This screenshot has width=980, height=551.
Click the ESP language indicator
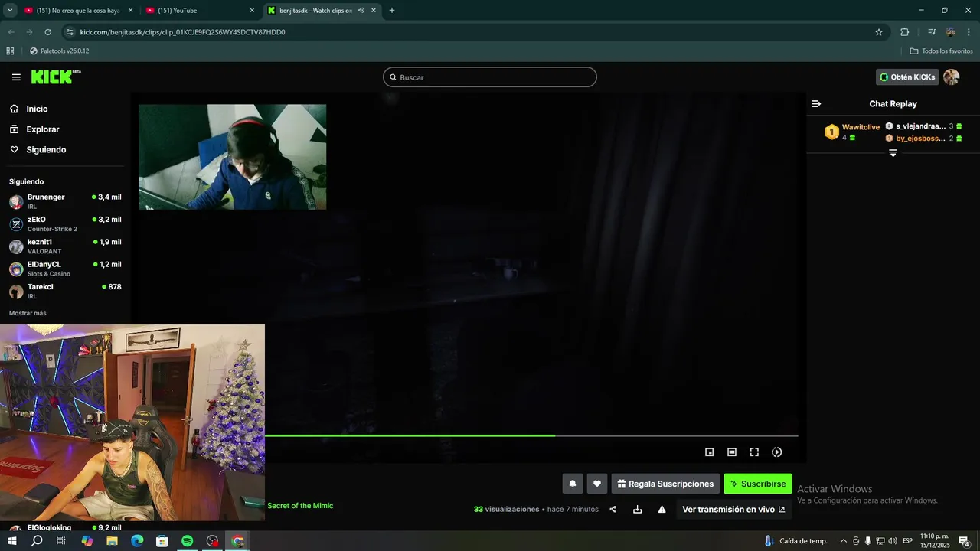[x=907, y=541]
